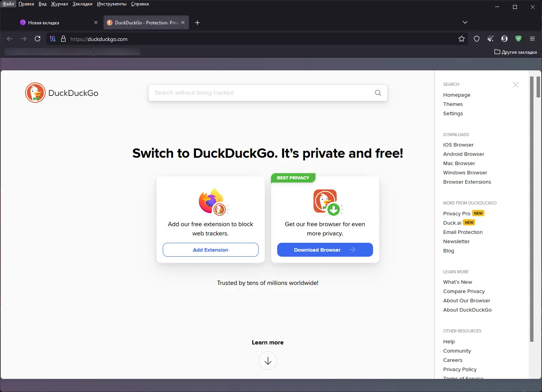The width and height of the screenshot is (542, 392).
Task: Go back with the left arrow icon
Action: point(10,39)
